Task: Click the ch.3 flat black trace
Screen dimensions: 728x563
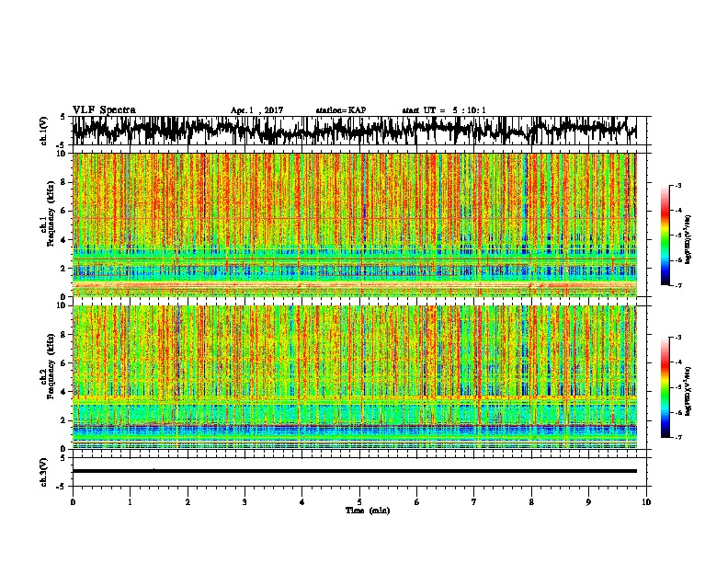Action: [x=354, y=471]
